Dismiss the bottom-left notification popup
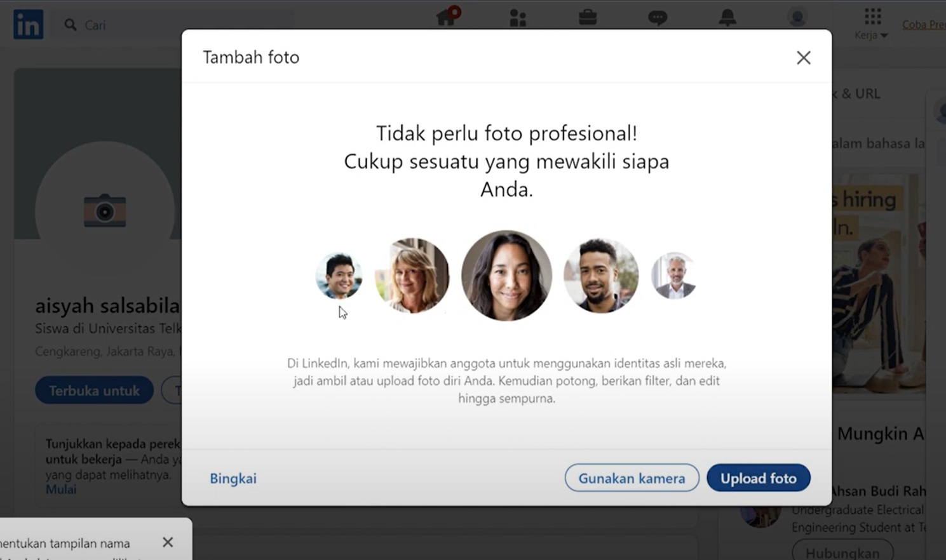 tap(168, 542)
